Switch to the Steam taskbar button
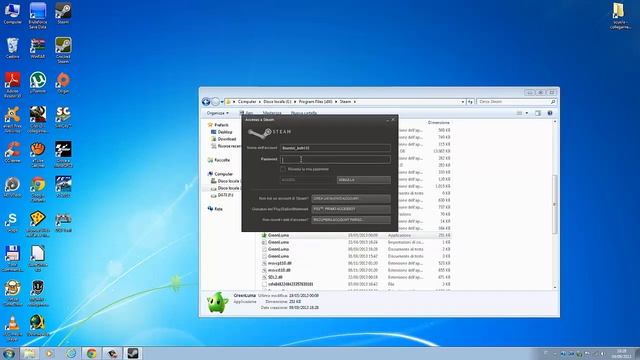This screenshot has height=360, width=640. point(133,353)
